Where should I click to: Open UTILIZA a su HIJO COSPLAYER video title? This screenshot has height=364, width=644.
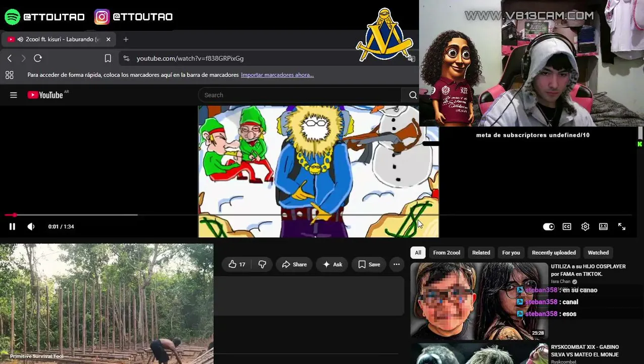(x=588, y=270)
